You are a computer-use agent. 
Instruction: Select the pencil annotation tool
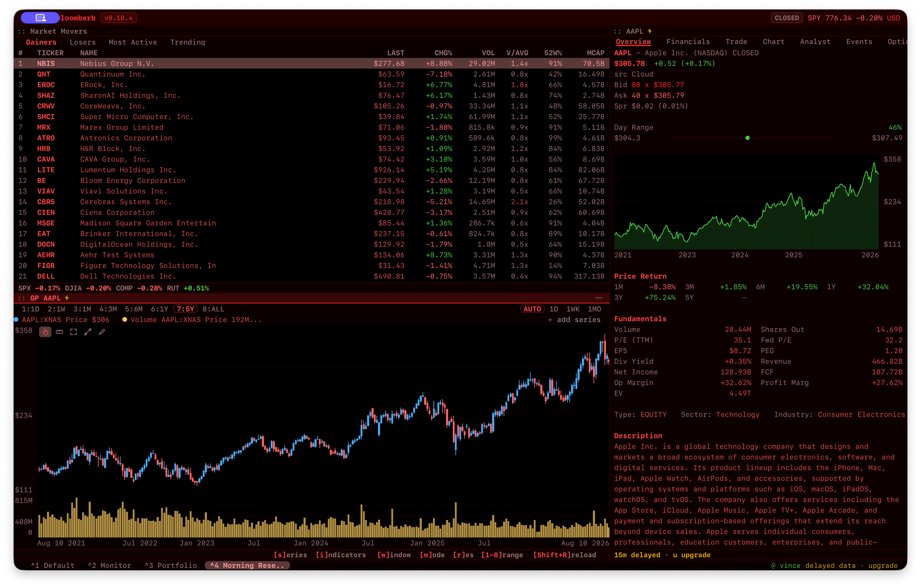coord(102,332)
